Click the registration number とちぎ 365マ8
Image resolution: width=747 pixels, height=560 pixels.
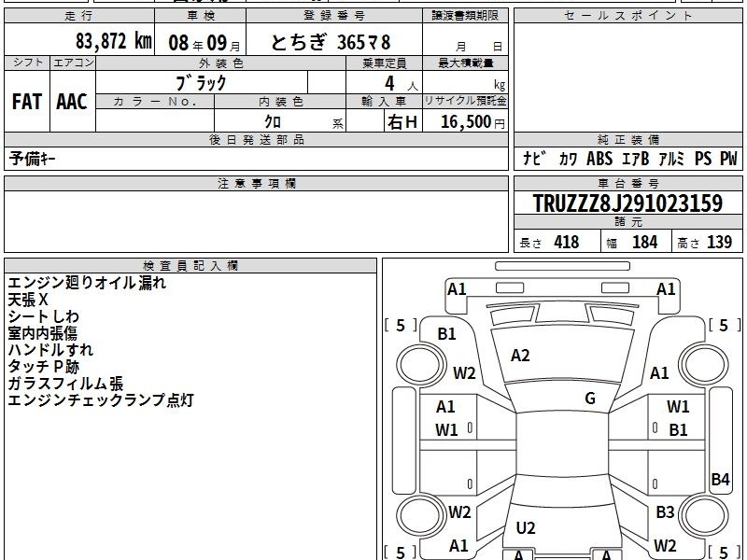click(x=331, y=42)
